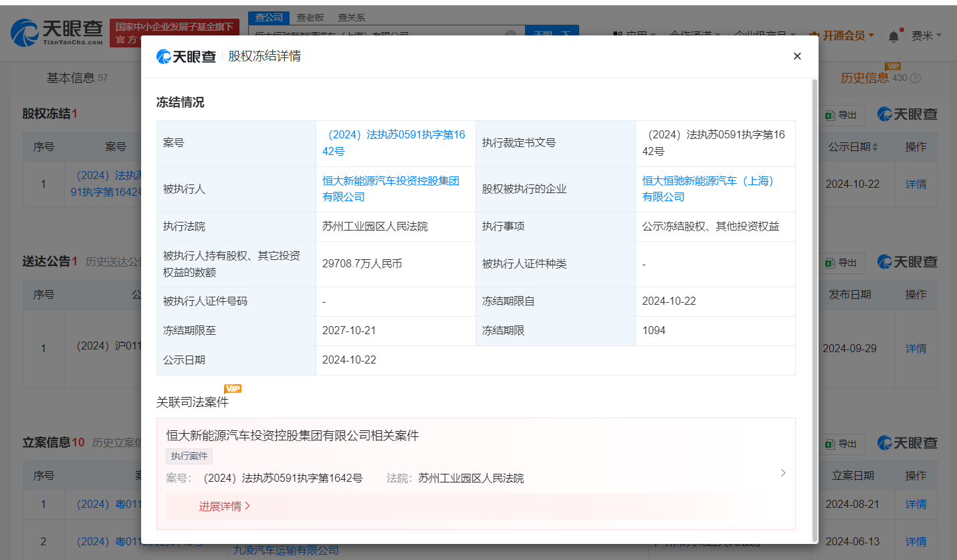Open the 恒大恒驰新能源汽车（上海）有限公司 company link

click(710, 189)
